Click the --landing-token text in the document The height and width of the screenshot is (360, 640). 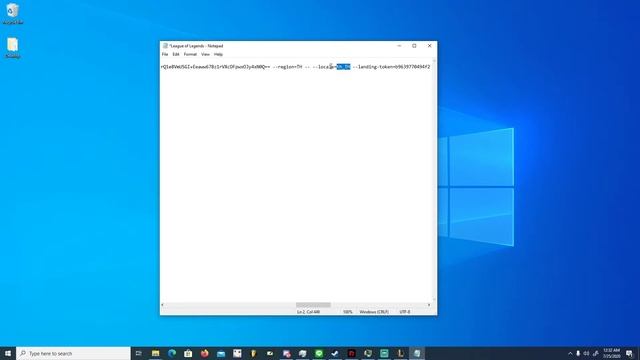tap(372, 67)
